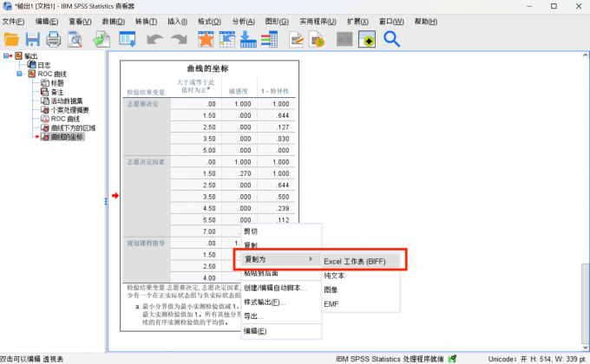
Task: Select 个案处理摘要 in the outline tree
Action: click(x=69, y=110)
